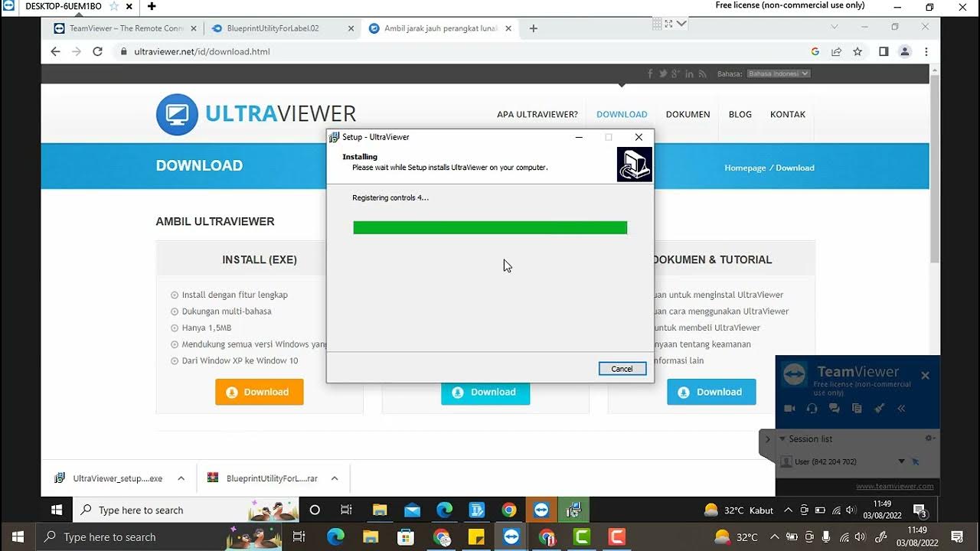Click Chrome's forward arrow
980x551 pixels.
76,51
